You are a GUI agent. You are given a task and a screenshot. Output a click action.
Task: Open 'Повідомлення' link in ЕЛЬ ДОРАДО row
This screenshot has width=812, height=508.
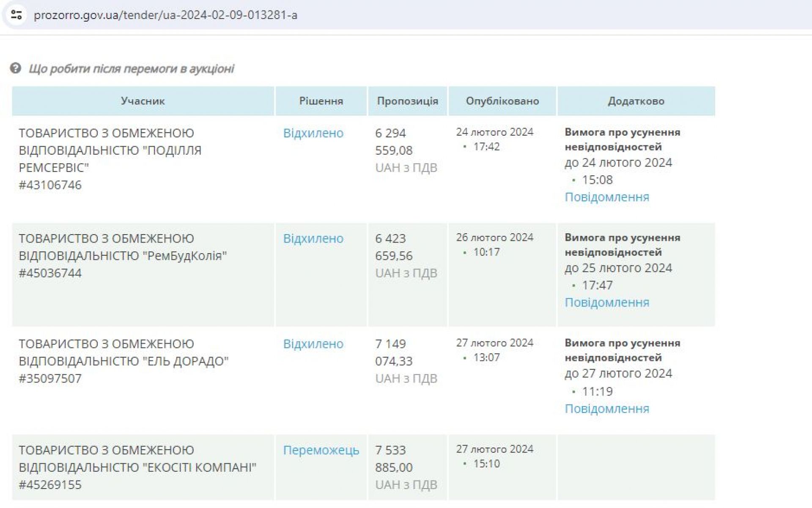pyautogui.click(x=606, y=409)
